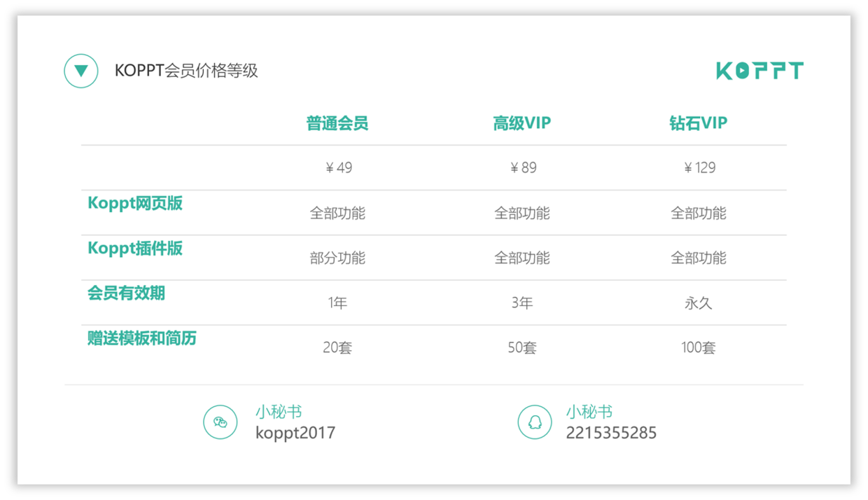Click the KOPPT logo
868x500 pixels.
[x=759, y=70]
